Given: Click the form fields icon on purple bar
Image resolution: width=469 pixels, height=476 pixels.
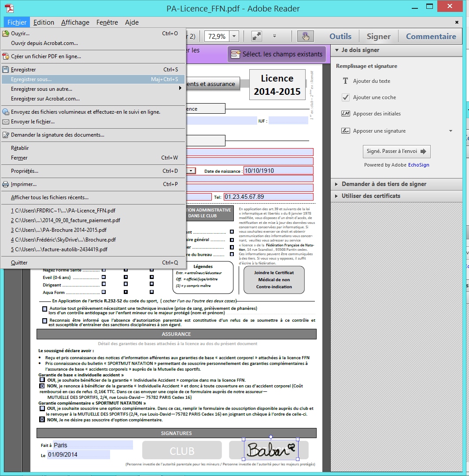Looking at the screenshot, I should pos(236,54).
